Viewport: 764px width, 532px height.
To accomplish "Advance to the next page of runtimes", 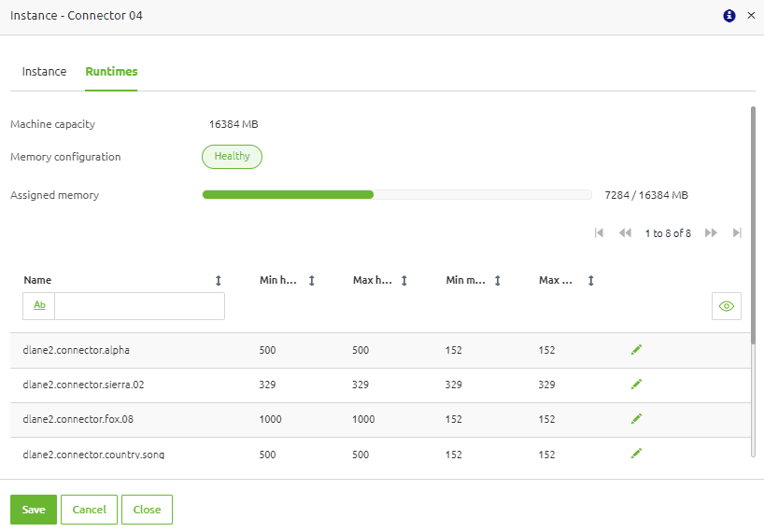I will [x=711, y=233].
